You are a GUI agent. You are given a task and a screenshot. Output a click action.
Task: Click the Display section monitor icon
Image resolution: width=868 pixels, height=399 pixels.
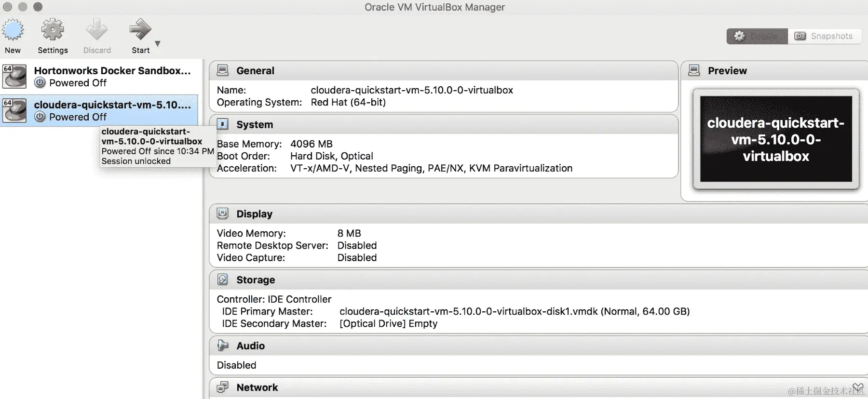point(222,213)
